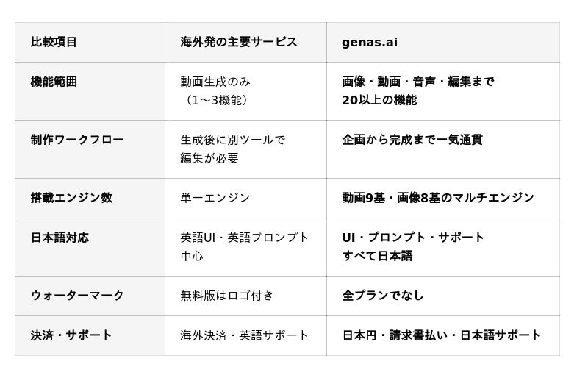
Task: Select the 日本円・請求書払い・日本語サポート cell
Action: coord(442,335)
